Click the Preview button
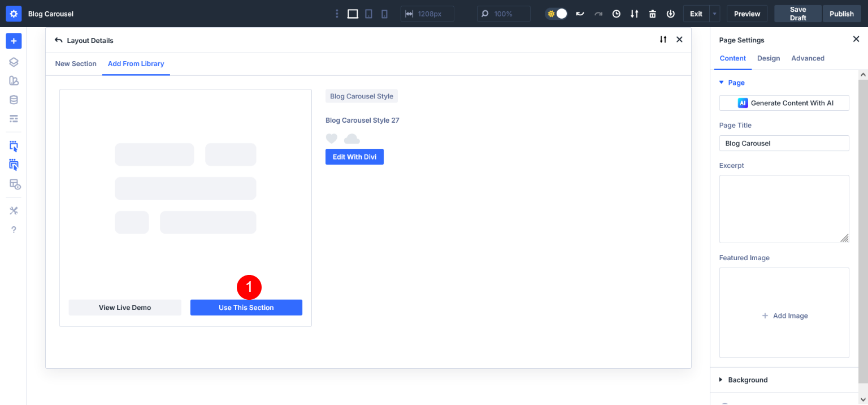Viewport: 868px width, 405px height. (x=747, y=14)
